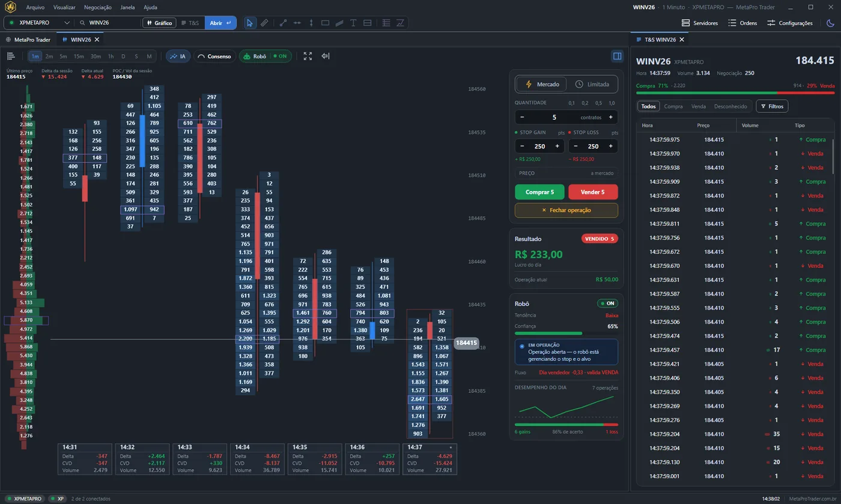Open the Negociação menu
This screenshot has width=841, height=504.
tap(98, 7)
